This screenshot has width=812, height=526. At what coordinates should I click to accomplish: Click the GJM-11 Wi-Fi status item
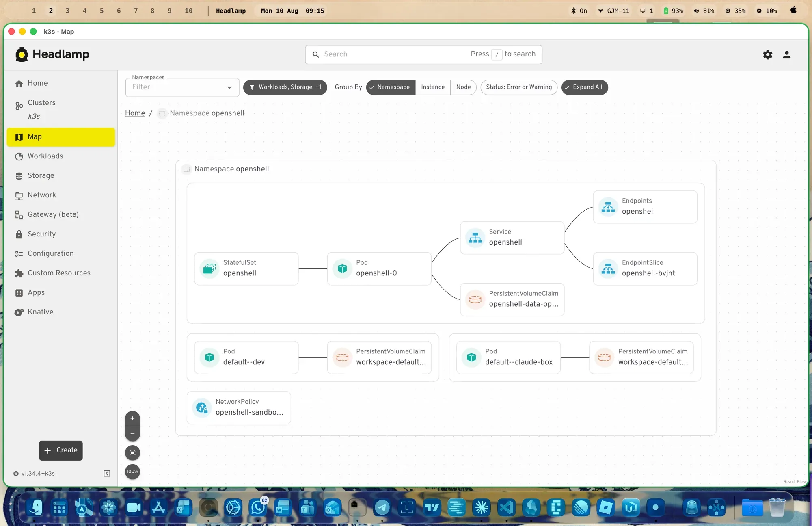[613, 11]
